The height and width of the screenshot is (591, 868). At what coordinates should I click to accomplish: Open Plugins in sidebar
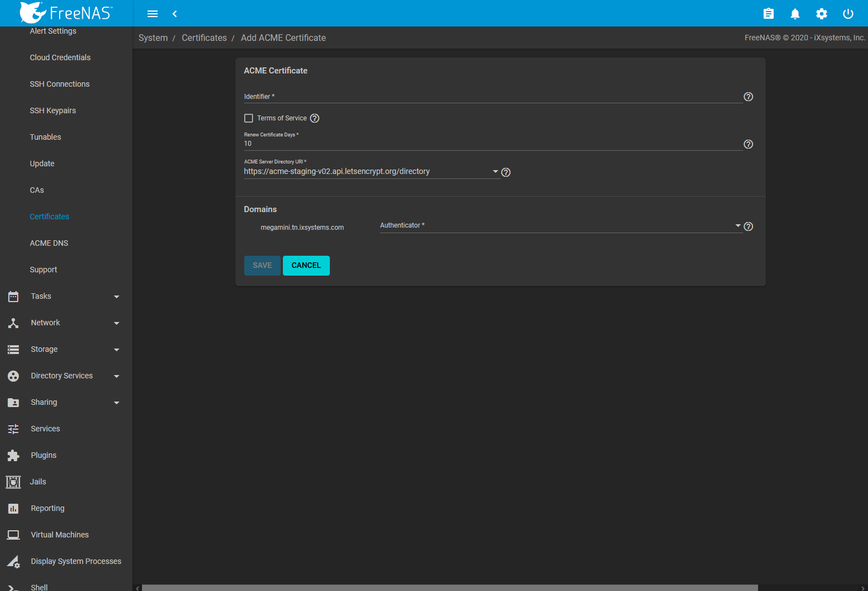point(44,455)
